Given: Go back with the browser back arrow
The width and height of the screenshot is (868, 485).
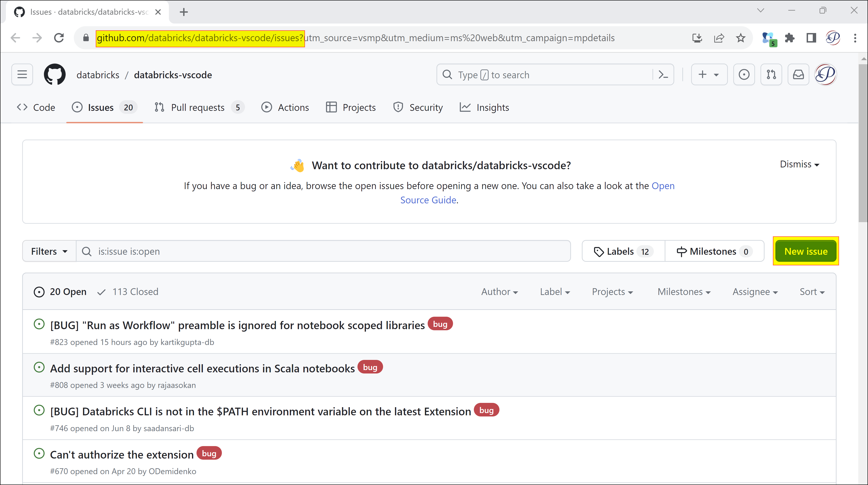Looking at the screenshot, I should pyautogui.click(x=15, y=38).
